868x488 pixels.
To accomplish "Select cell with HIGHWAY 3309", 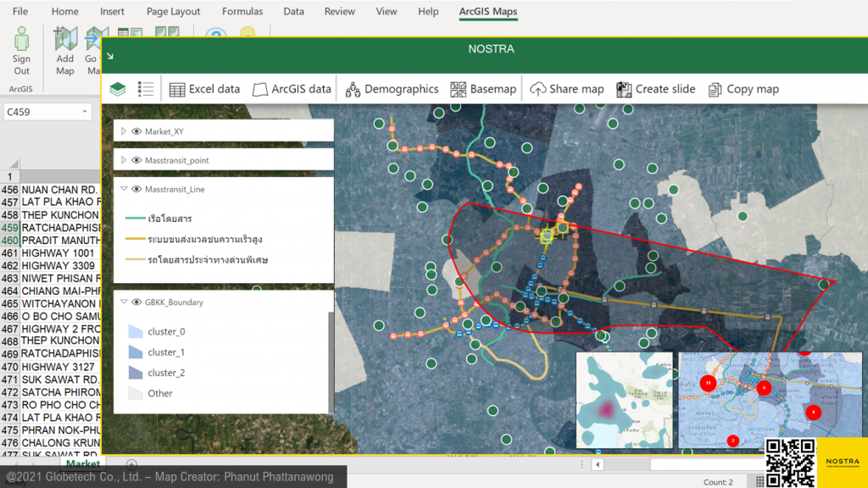I will (60, 266).
